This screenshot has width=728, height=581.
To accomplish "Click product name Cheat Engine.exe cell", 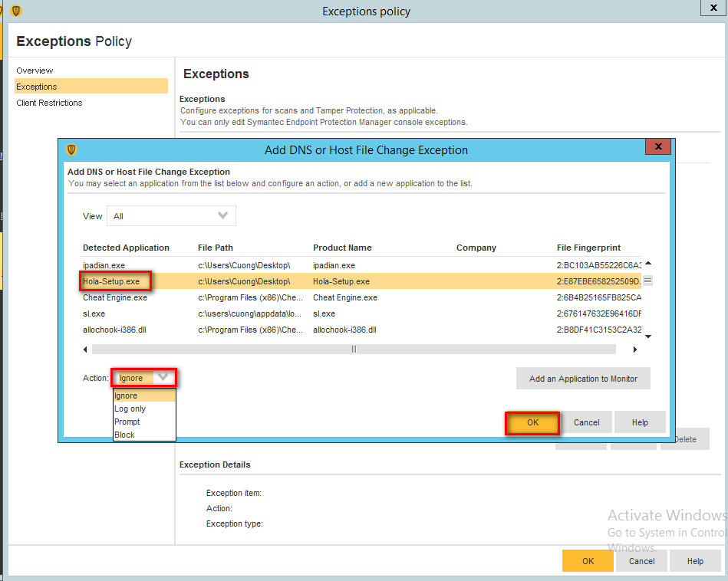I will (x=345, y=297).
